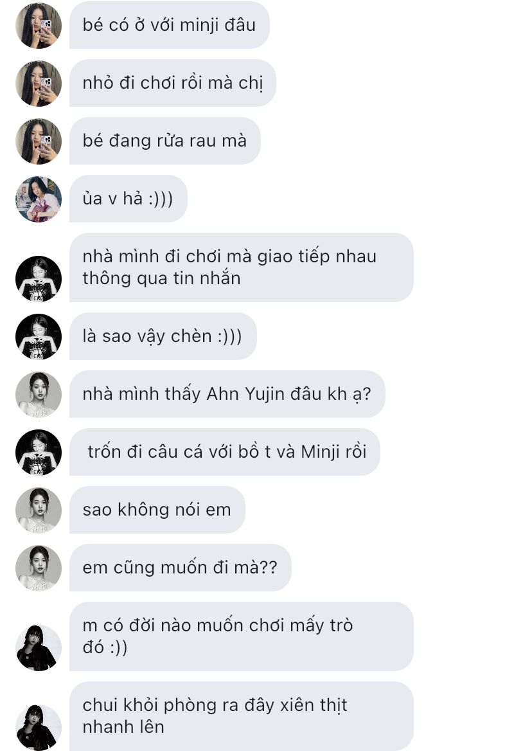The height and width of the screenshot is (756, 532).
Task: Select message bubble "bé có ở với minji đâu"
Action: pos(169,25)
